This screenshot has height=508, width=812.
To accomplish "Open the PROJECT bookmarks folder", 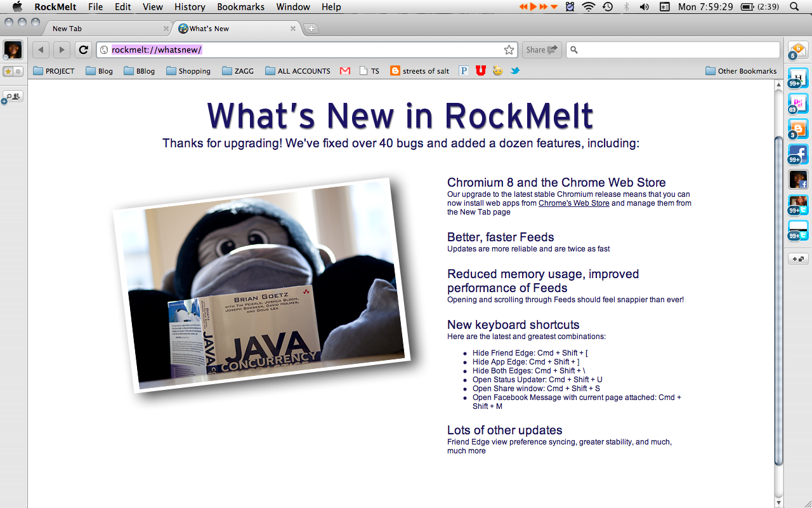I will pyautogui.click(x=54, y=71).
